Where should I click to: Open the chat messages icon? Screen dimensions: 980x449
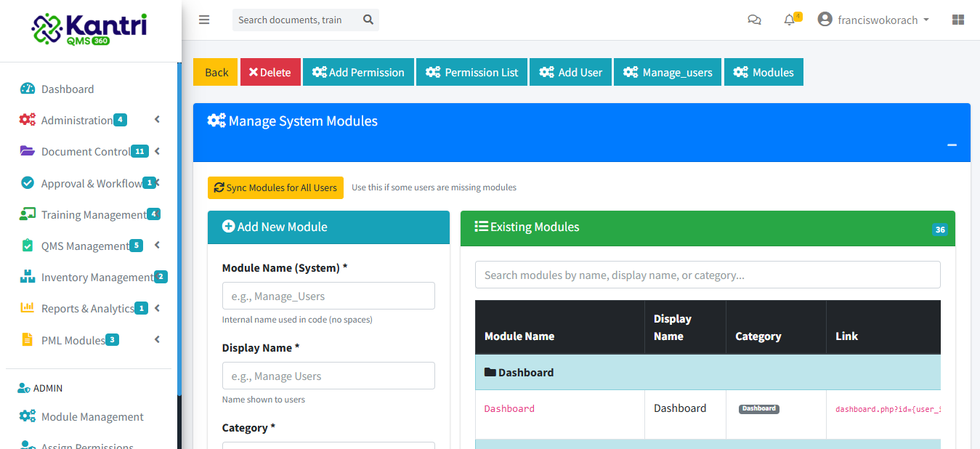click(754, 20)
